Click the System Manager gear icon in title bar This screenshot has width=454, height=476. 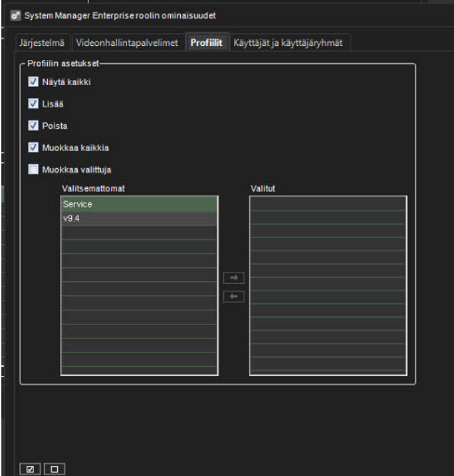pos(14,15)
